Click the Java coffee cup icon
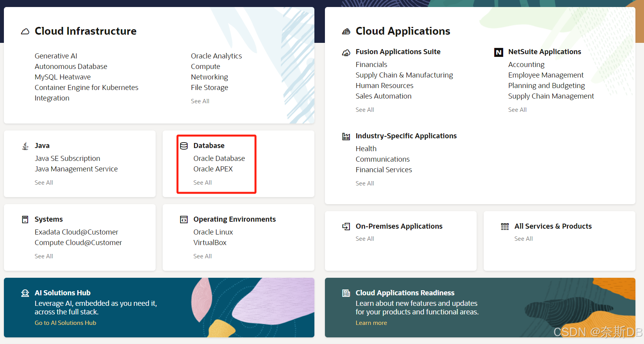The image size is (644, 344). pos(25,146)
